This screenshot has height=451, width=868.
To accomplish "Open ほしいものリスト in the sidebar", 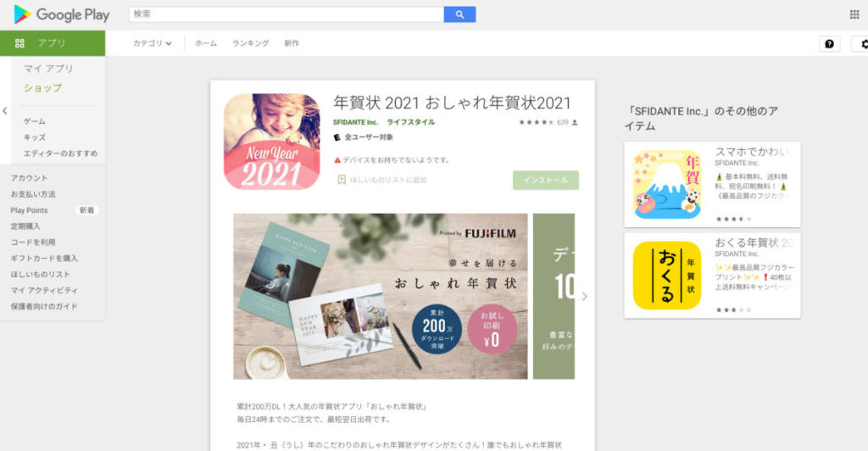I will pos(41,275).
